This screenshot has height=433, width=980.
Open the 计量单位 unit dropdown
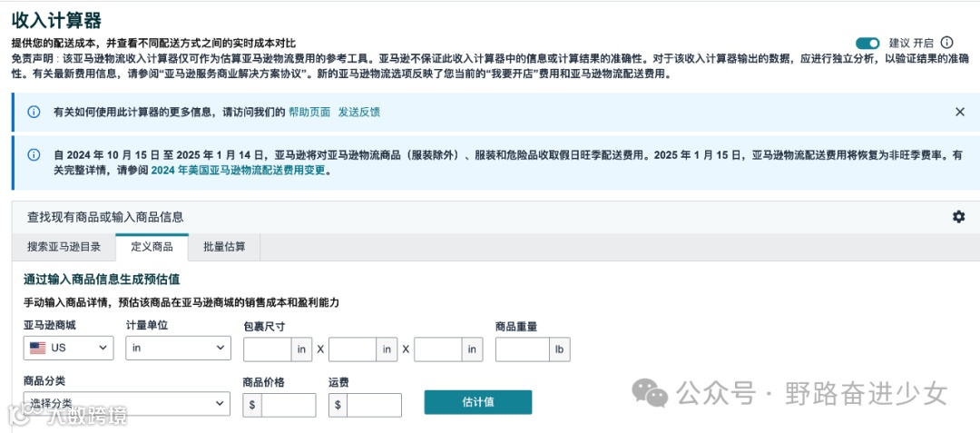click(178, 348)
